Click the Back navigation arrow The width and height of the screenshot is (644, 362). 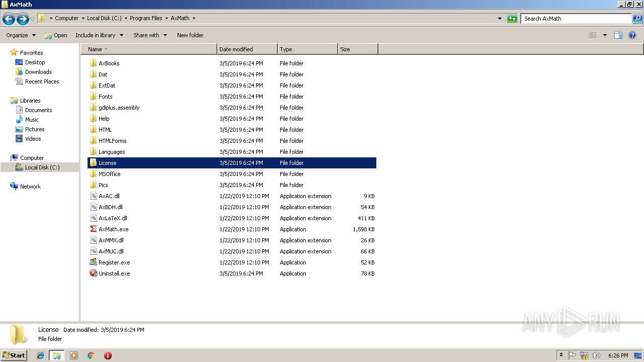pos(9,19)
